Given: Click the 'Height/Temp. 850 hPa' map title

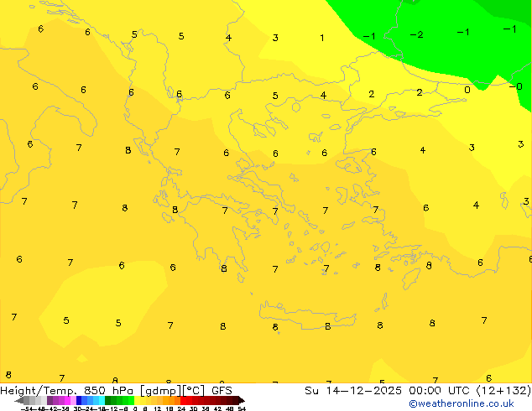Looking at the screenshot, I should pyautogui.click(x=66, y=391).
